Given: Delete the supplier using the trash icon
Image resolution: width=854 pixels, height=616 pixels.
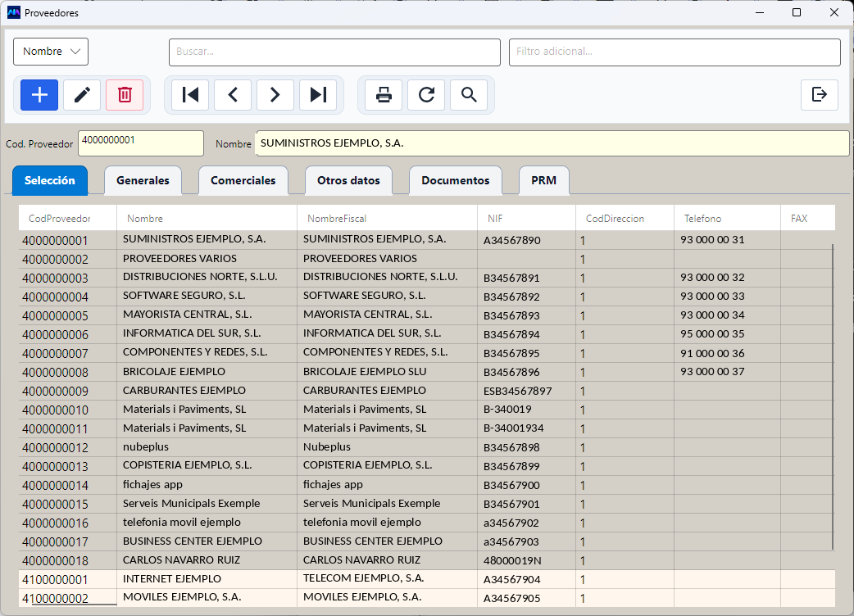Looking at the screenshot, I should pyautogui.click(x=125, y=95).
